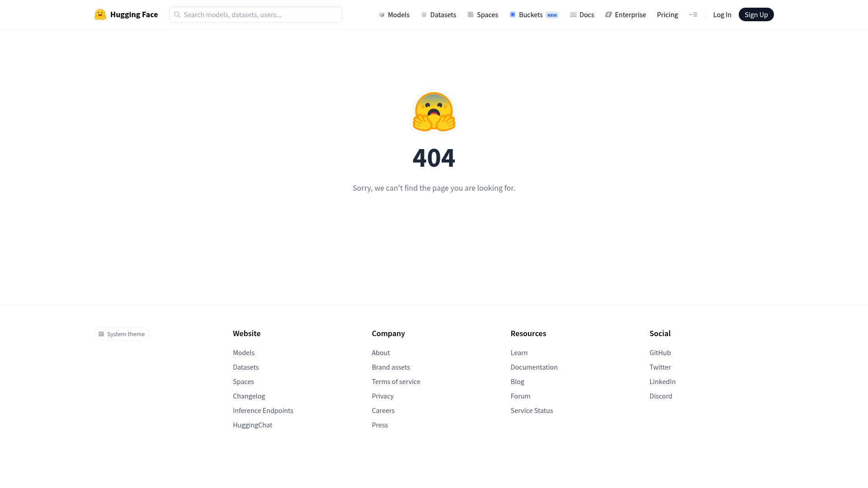Click the search magnifier icon

coord(177,14)
